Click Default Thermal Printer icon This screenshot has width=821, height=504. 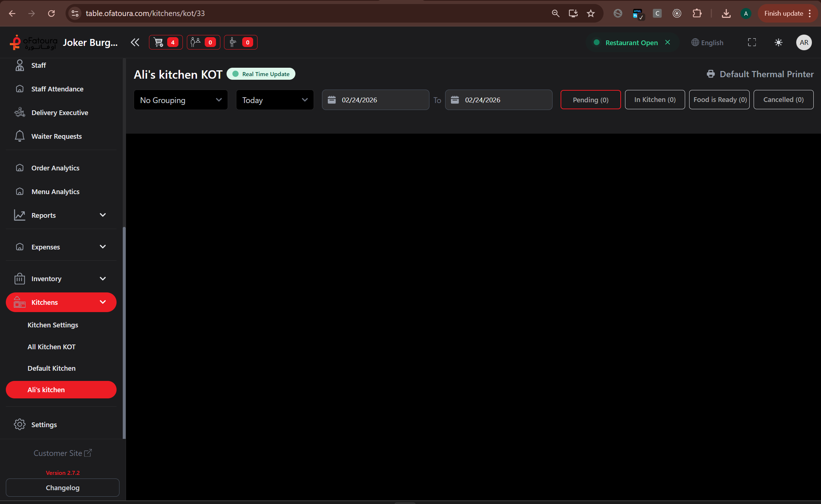711,74
